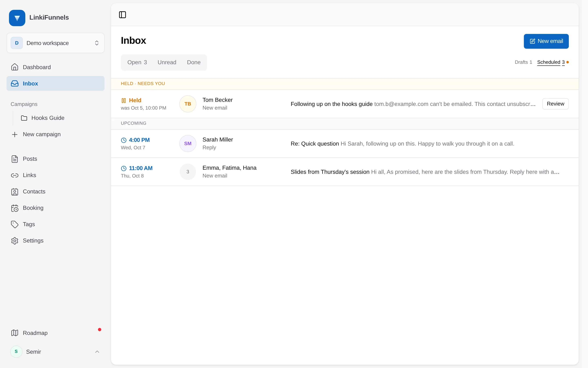Viewport: 588px width, 368px height.
Task: Click the Campaigns section label
Action: [24, 104]
